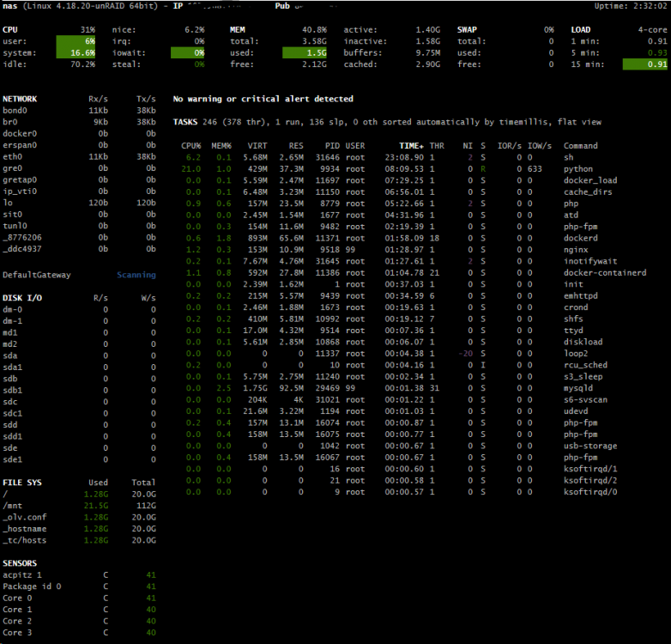Image resolution: width=671 pixels, height=644 pixels.
Task: Click the 15 min load 0.91 value
Action: (x=645, y=64)
